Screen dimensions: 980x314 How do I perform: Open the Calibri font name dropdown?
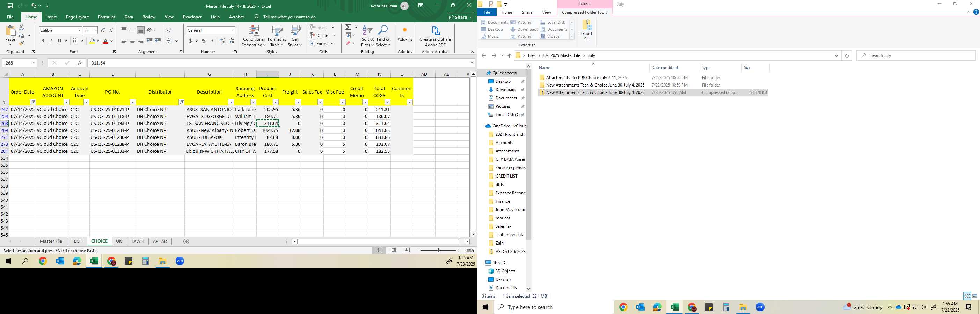pyautogui.click(x=79, y=30)
